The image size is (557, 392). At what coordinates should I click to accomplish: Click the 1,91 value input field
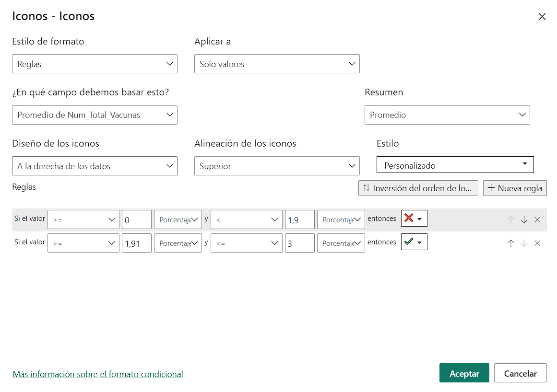[x=136, y=243]
